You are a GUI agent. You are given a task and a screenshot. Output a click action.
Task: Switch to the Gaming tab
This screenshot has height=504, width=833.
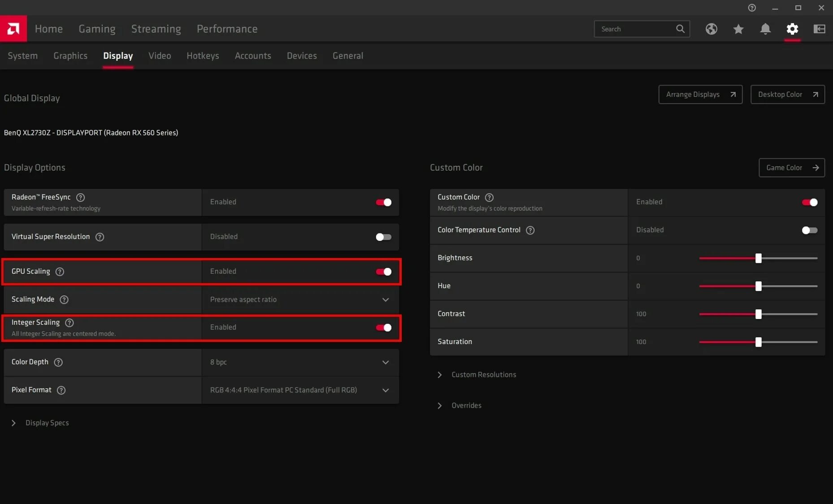click(x=97, y=29)
